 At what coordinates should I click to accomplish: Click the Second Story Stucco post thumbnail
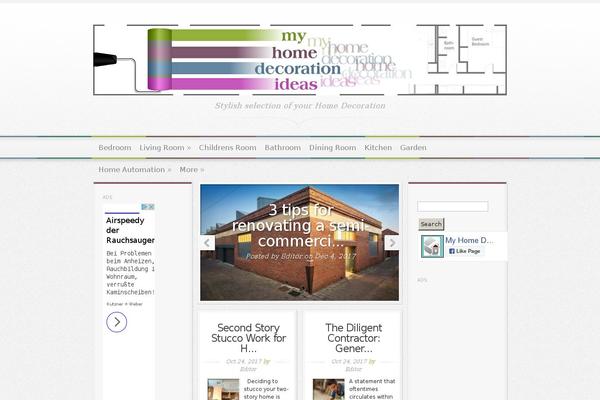[223, 389]
